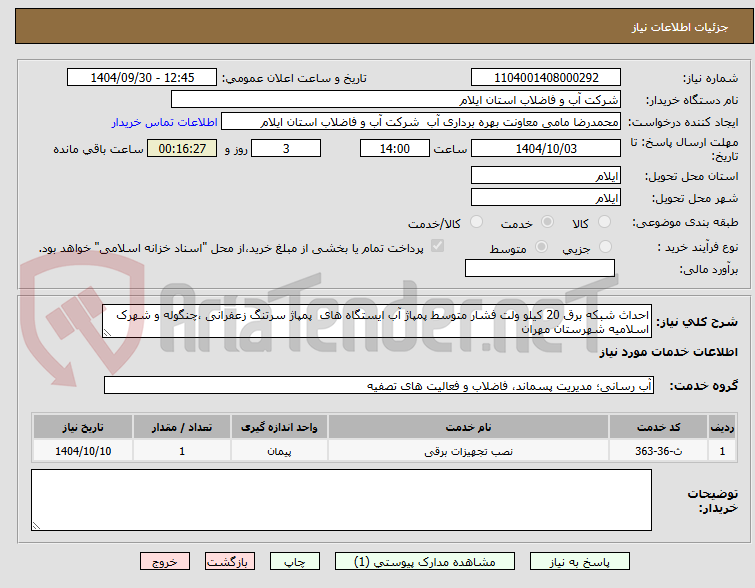The width and height of the screenshot is (755, 588).
Task: Click the remaining time 00:16:27 field
Action: [182, 148]
